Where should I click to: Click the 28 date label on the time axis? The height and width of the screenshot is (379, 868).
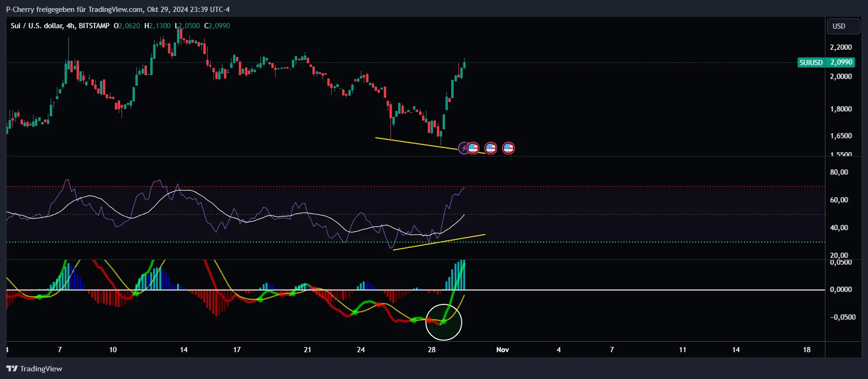pyautogui.click(x=432, y=350)
